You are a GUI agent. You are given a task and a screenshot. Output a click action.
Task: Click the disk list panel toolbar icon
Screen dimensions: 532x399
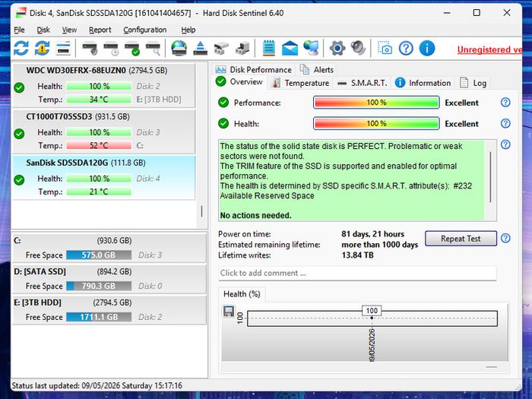[x=63, y=48]
